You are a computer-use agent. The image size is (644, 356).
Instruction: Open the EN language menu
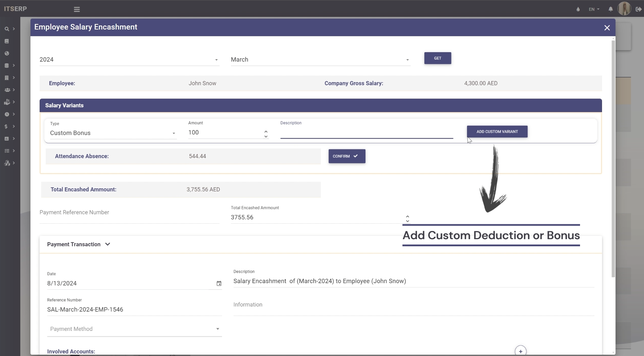tap(594, 9)
